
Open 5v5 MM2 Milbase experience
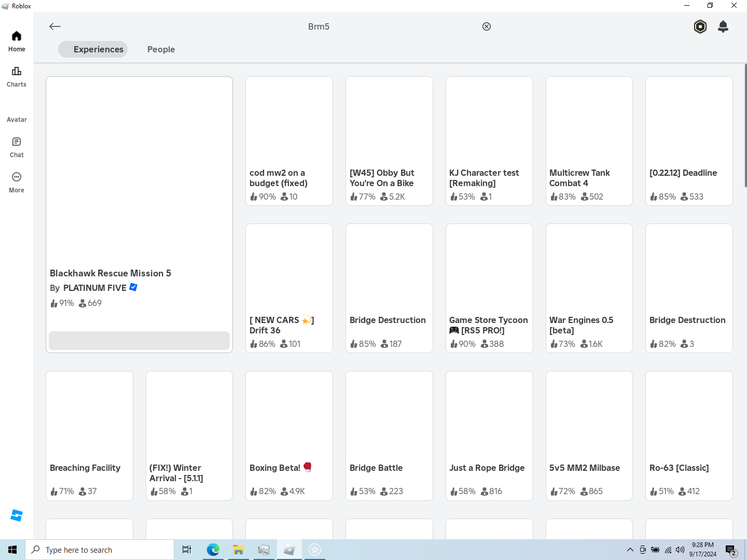589,436
